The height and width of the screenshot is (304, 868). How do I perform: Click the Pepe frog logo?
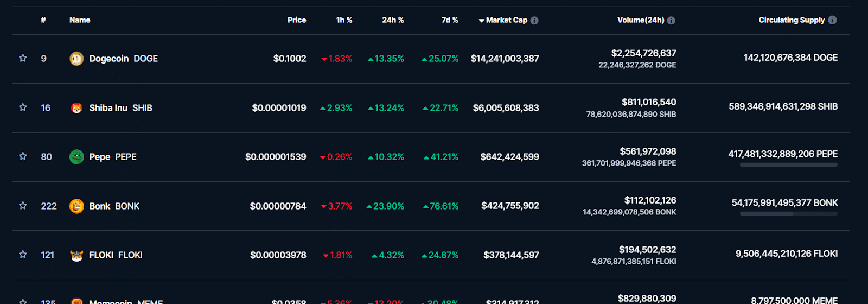coord(76,157)
